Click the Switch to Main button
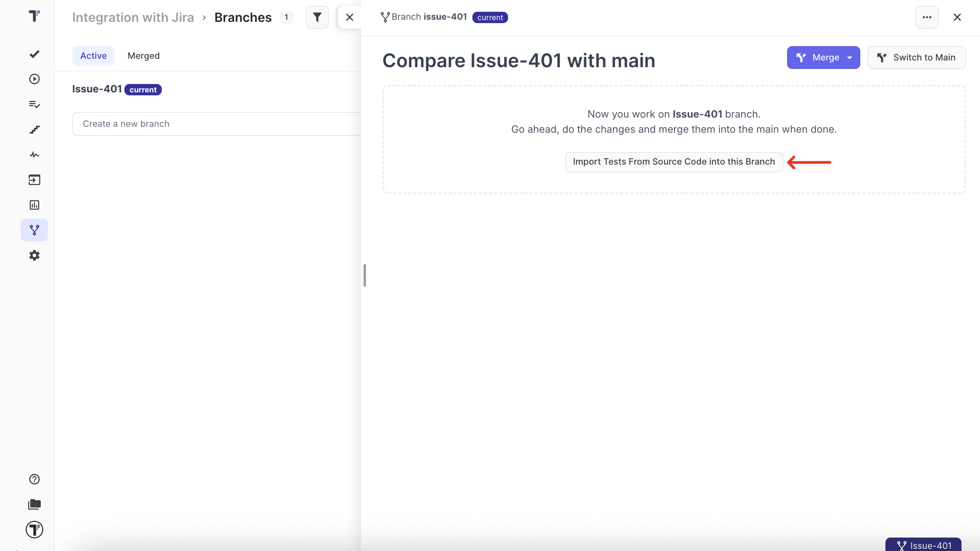Screen dimensions: 980x551 click(x=917, y=58)
